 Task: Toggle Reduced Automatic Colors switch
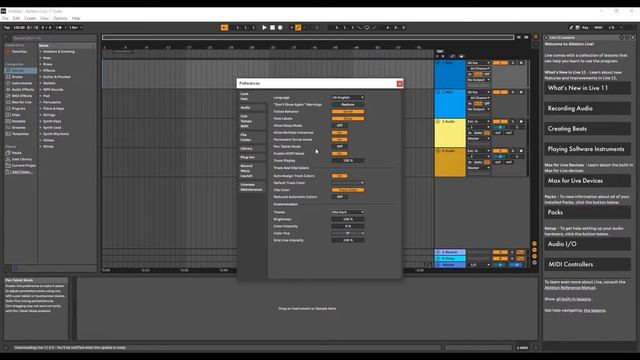[x=340, y=197]
